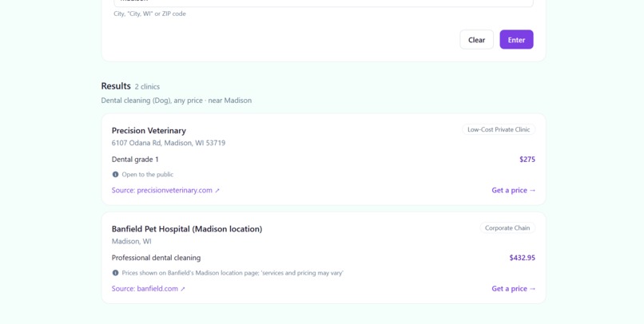Click the Clear button
Viewport: 644px width, 324px height.
click(x=476, y=40)
